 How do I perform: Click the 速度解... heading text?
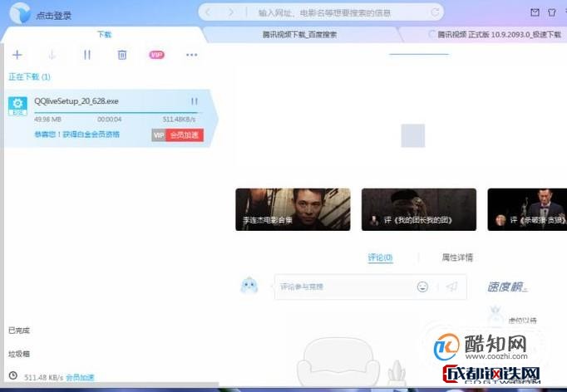coord(507,287)
